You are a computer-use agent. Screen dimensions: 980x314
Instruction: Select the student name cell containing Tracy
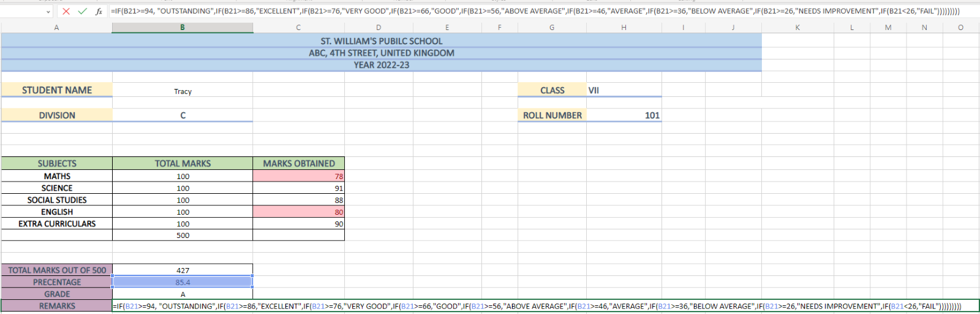pos(183,91)
